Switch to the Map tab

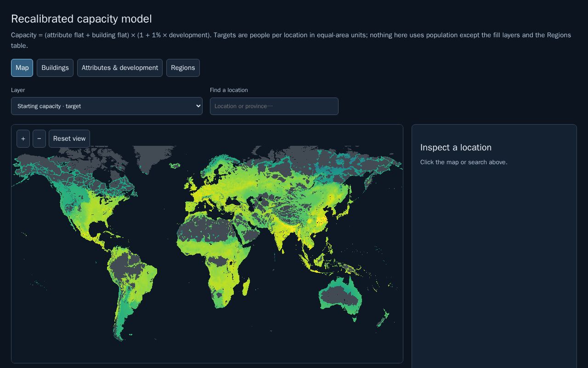(22, 68)
